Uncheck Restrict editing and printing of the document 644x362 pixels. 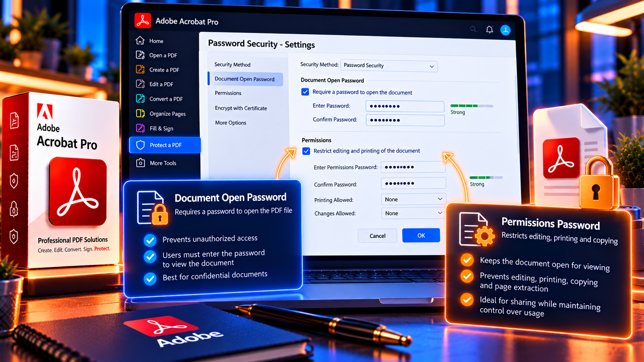click(306, 151)
